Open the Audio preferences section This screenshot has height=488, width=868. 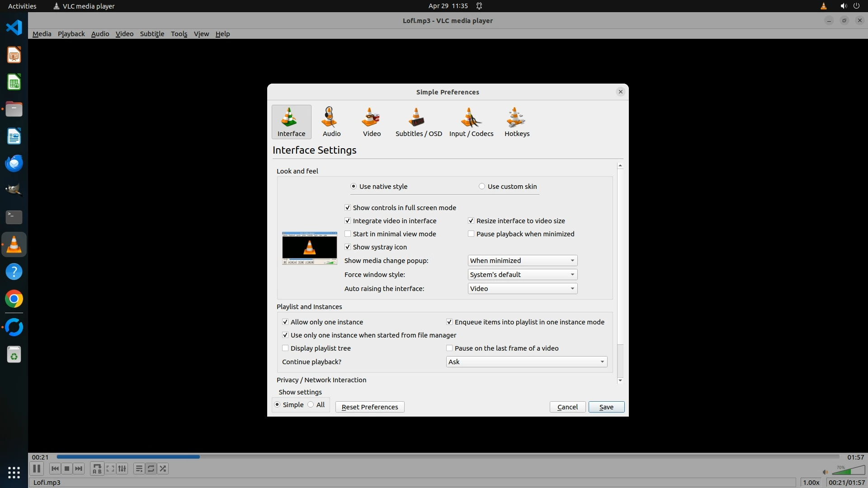(331, 122)
